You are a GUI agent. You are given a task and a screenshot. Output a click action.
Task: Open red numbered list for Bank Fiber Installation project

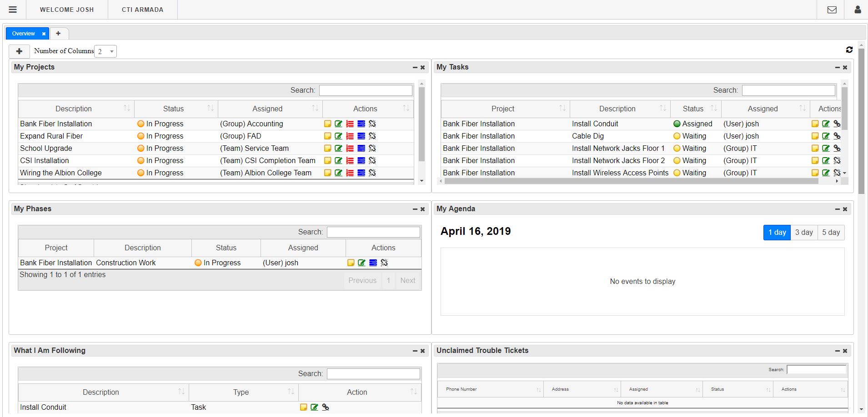point(350,124)
